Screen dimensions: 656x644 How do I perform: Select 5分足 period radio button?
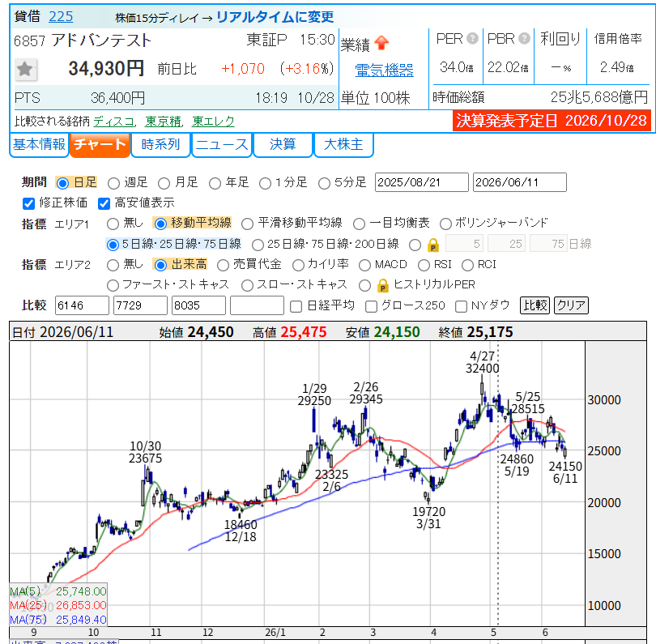(x=324, y=183)
